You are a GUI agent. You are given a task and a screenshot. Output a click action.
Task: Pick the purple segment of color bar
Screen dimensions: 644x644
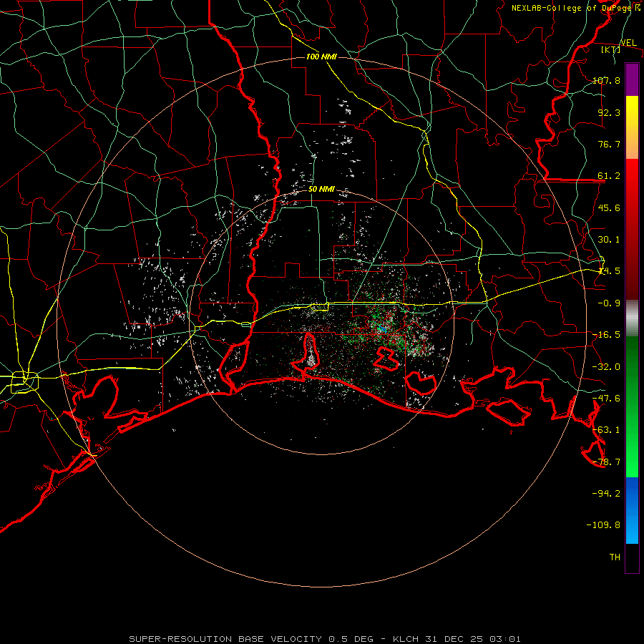click(632, 79)
